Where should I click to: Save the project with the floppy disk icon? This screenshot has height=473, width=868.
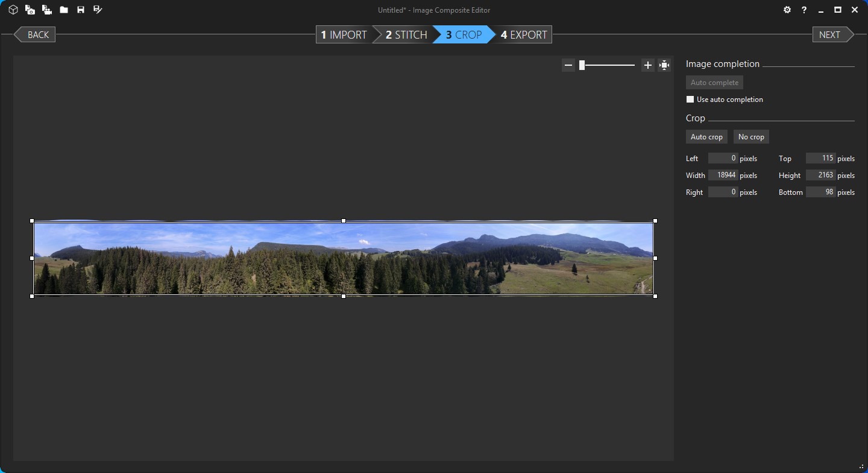(x=81, y=10)
